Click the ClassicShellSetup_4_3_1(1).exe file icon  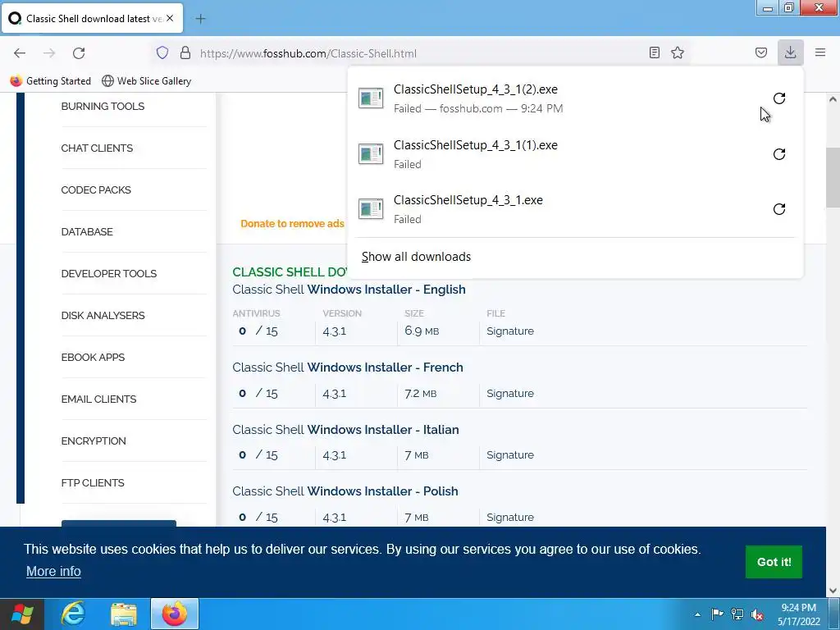pyautogui.click(x=371, y=153)
